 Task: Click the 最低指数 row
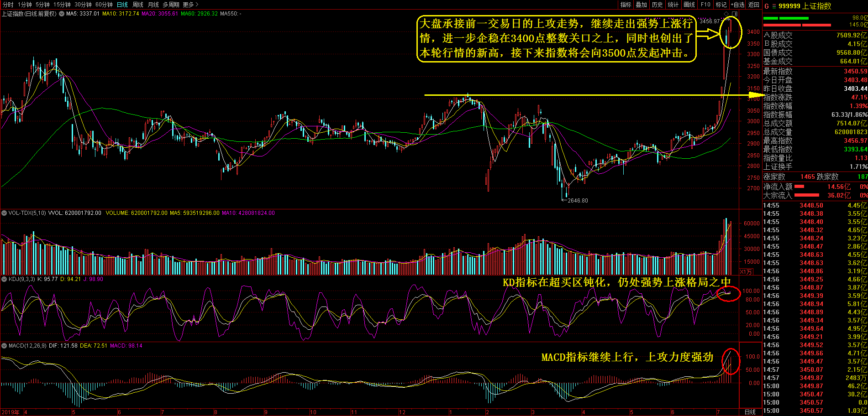coord(815,150)
